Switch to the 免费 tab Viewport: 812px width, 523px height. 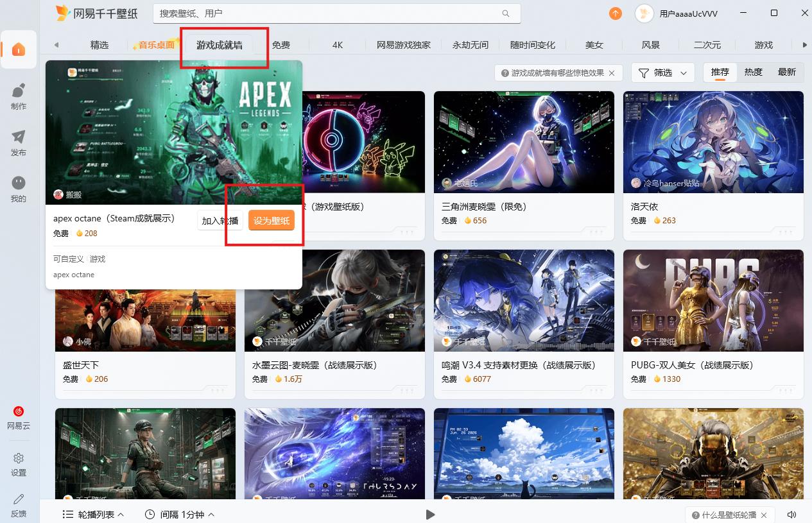[x=281, y=45]
